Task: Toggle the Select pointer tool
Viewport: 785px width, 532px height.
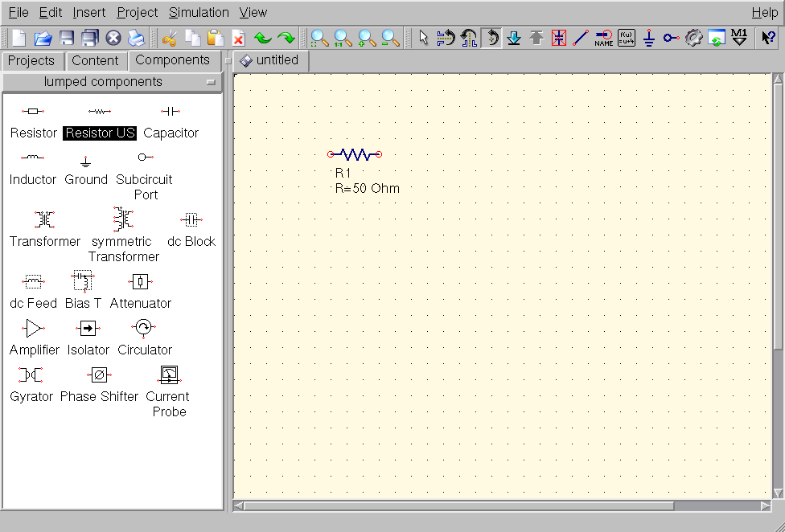Action: (x=424, y=38)
